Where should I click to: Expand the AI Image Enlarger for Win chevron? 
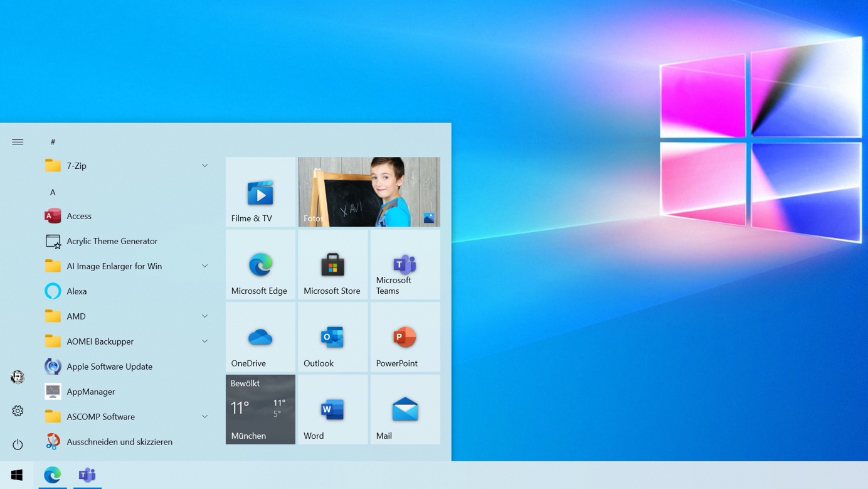coord(204,266)
